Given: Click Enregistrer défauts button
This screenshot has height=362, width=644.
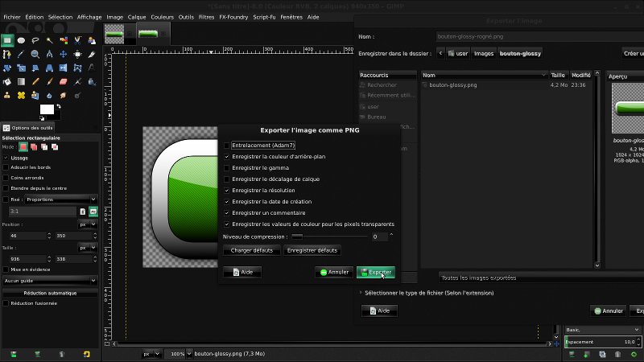Looking at the screenshot, I should coord(312,250).
